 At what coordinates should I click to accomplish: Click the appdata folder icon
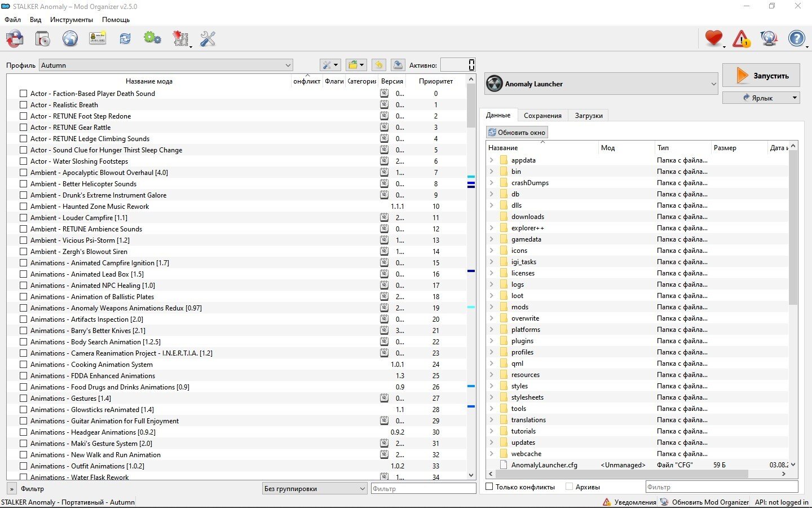pos(504,160)
